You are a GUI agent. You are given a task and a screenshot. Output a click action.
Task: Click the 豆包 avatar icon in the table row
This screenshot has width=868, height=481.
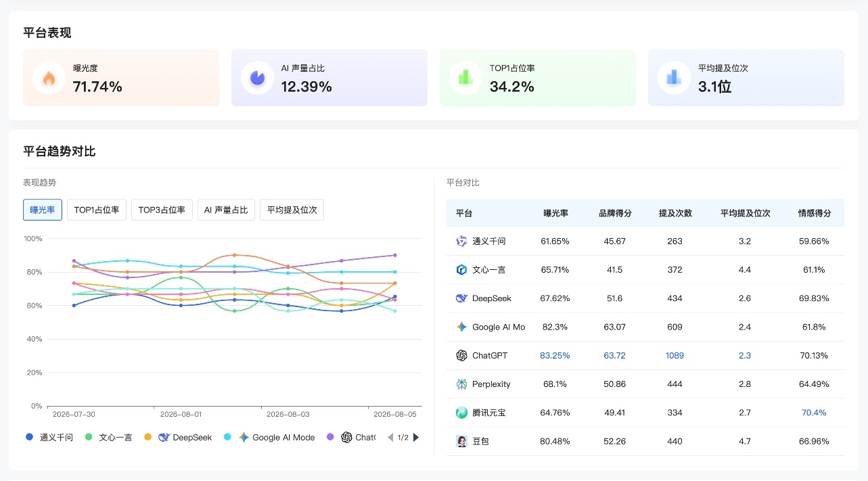461,441
